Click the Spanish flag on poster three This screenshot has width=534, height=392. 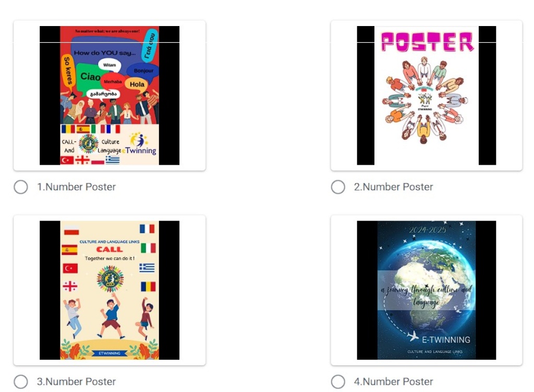[69, 250]
